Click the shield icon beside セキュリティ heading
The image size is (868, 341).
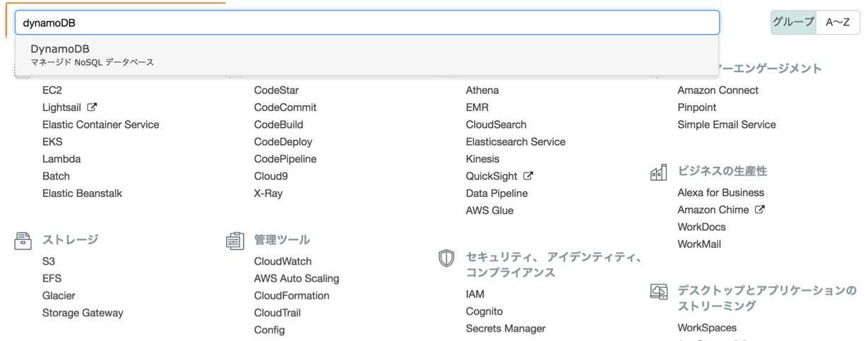pos(446,258)
